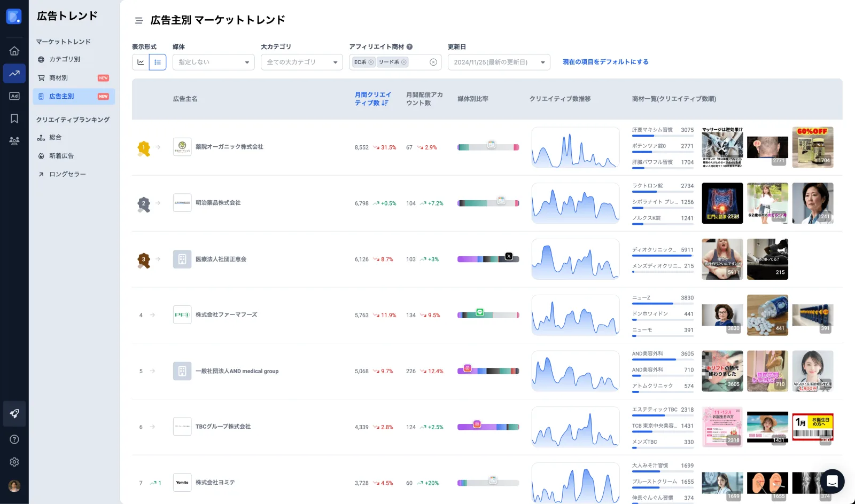Click 薬院オーガニック company logo
The width and height of the screenshot is (855, 504).
(182, 147)
